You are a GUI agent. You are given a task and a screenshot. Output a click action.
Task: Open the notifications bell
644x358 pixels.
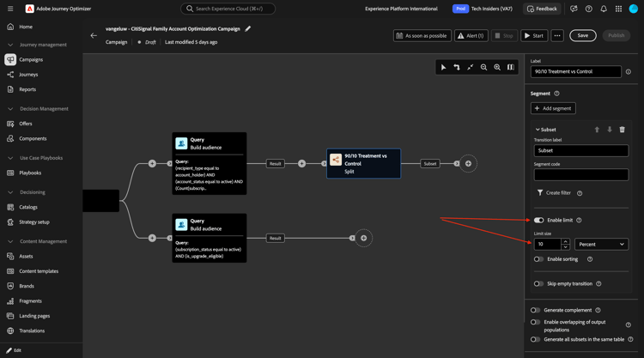604,9
